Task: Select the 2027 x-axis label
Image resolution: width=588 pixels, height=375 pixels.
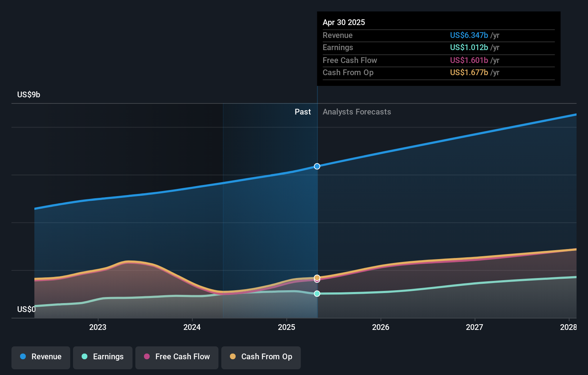Action: pos(474,327)
